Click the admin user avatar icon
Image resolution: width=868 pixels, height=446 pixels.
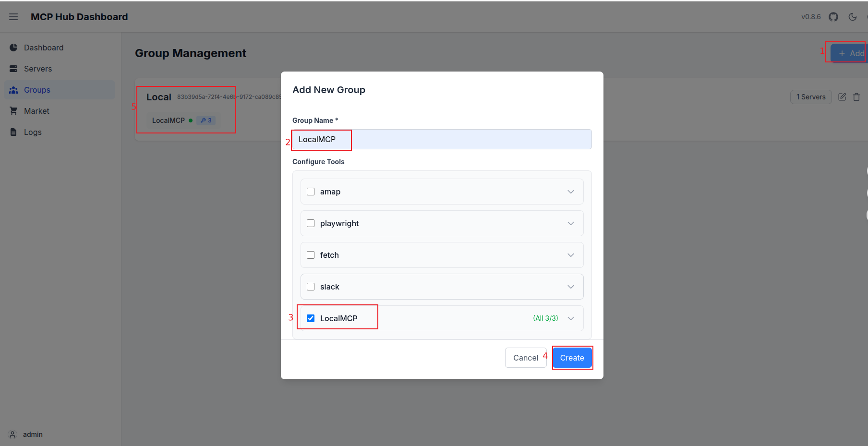[13, 434]
